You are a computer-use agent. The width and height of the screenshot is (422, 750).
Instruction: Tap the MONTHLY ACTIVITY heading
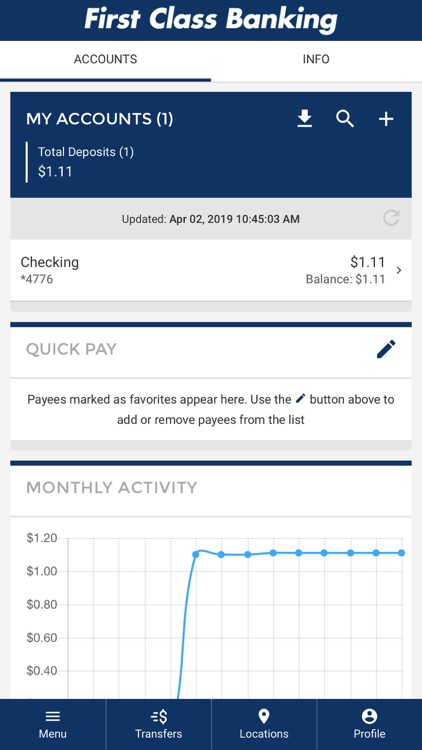(x=111, y=487)
